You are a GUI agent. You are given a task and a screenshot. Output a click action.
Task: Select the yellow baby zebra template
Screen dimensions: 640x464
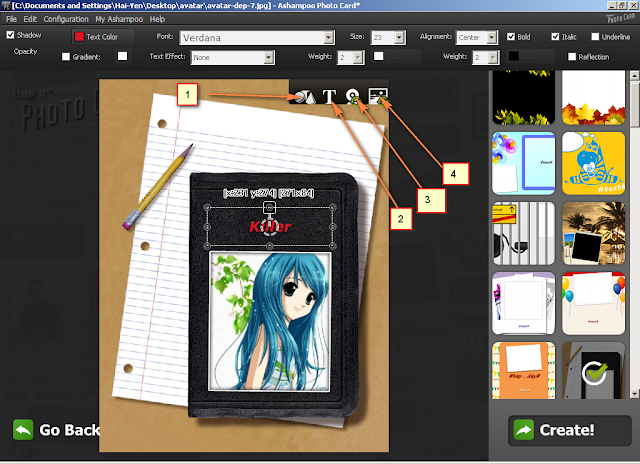coord(593,163)
